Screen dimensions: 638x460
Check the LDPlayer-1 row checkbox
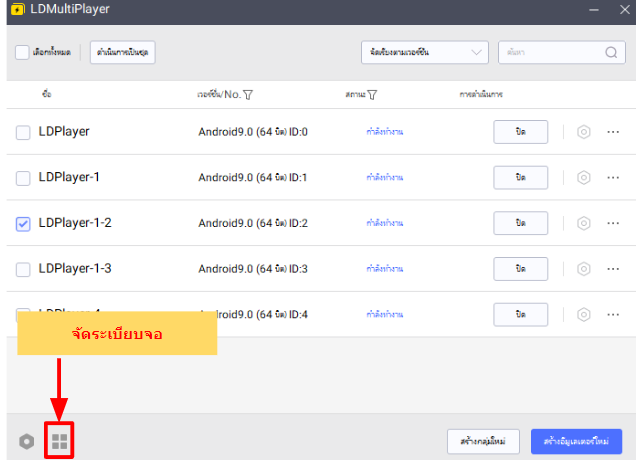pyautogui.click(x=23, y=178)
